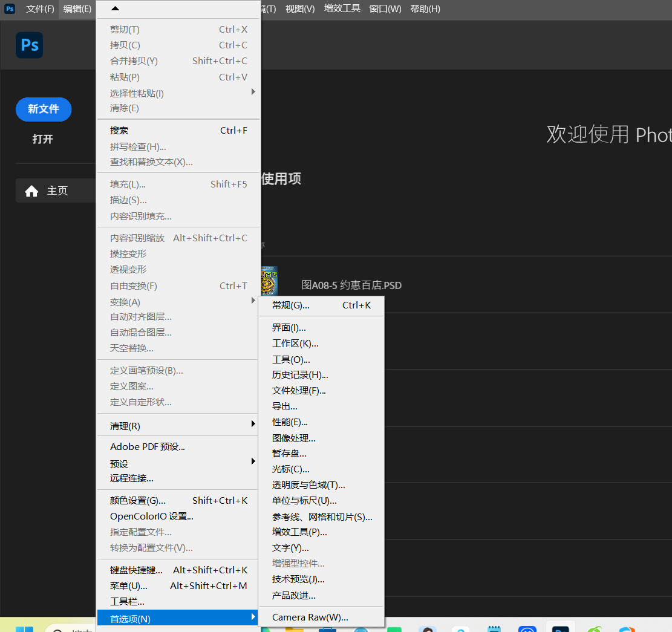The image size is (672, 632).
Task: Open the 窗口(W) menu
Action: coord(385,9)
